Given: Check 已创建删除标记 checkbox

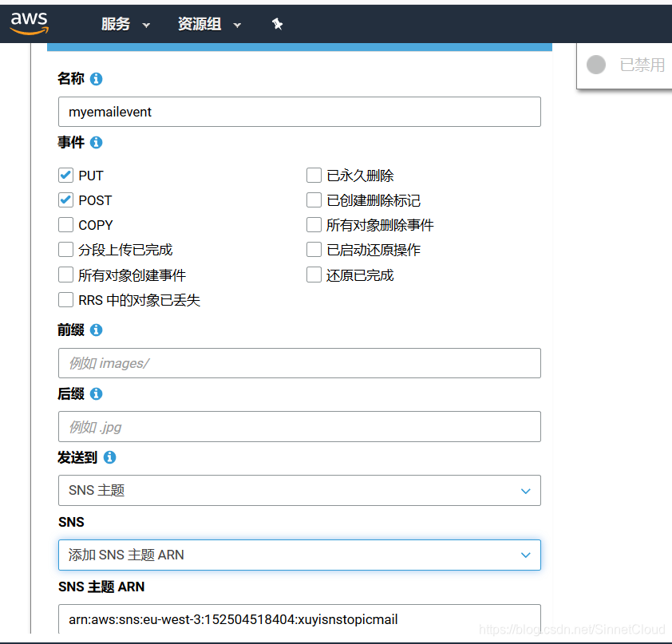Looking at the screenshot, I should pos(314,200).
